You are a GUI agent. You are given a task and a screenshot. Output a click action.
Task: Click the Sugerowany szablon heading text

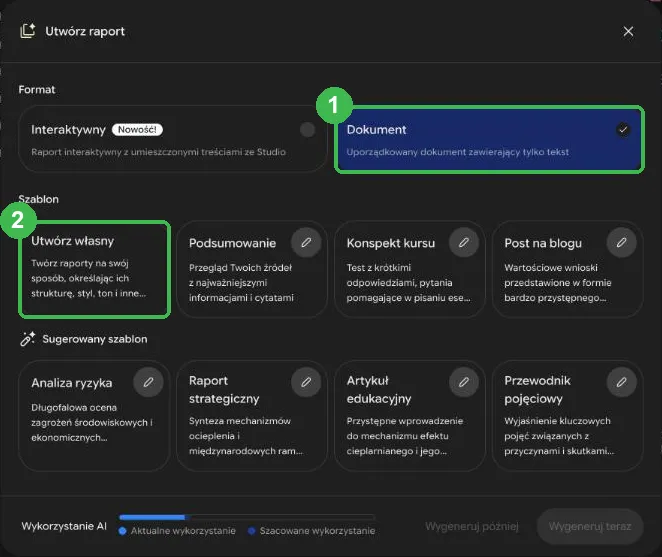pos(95,339)
